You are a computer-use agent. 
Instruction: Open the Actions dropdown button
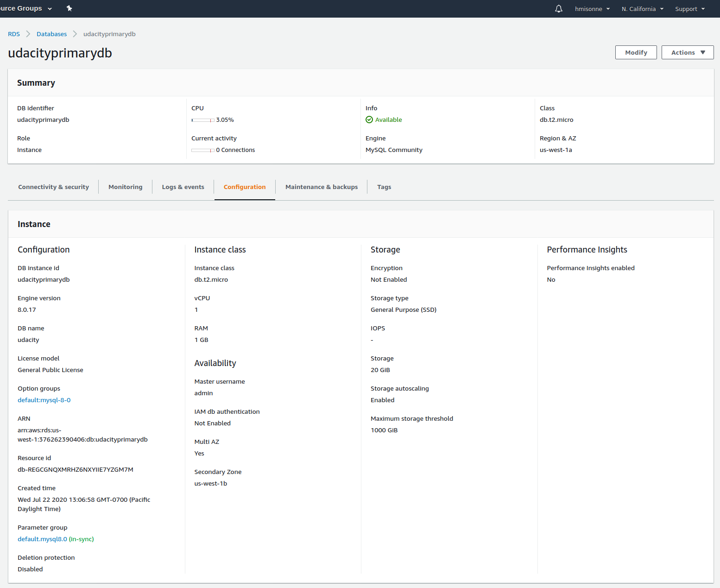pyautogui.click(x=688, y=52)
